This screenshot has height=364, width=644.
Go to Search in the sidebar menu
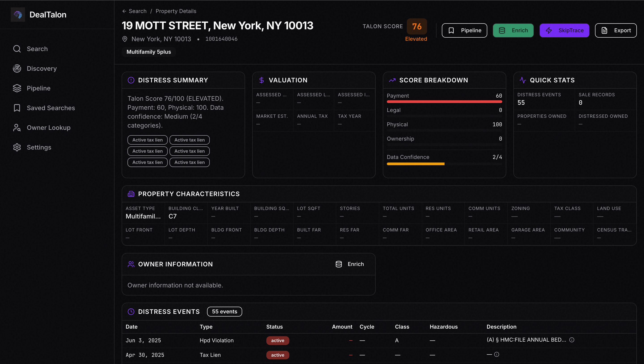click(x=37, y=49)
